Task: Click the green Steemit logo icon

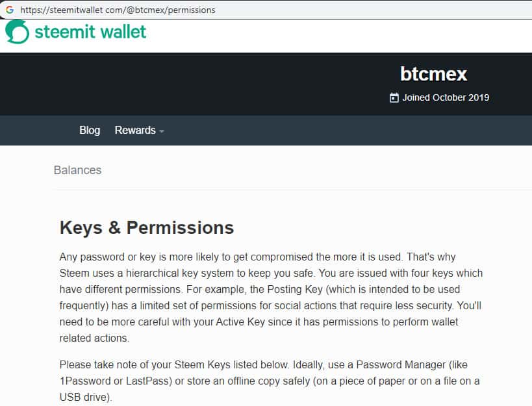Action: click(17, 32)
